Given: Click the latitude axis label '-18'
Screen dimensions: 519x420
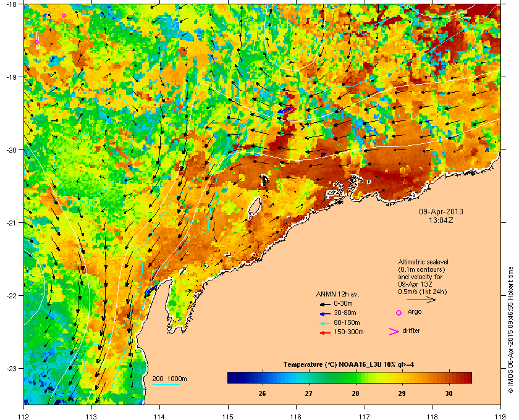Looking at the screenshot, I should click(12, 4).
